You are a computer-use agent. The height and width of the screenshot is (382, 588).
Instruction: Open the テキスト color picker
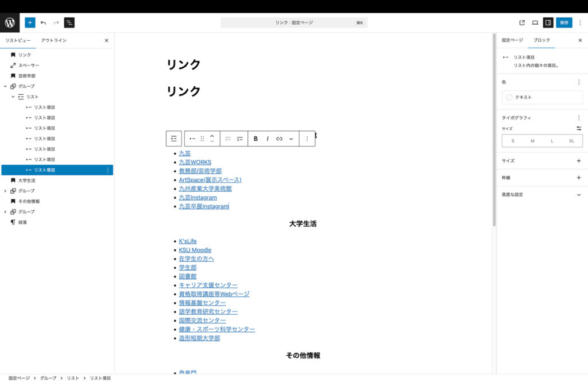coord(542,98)
